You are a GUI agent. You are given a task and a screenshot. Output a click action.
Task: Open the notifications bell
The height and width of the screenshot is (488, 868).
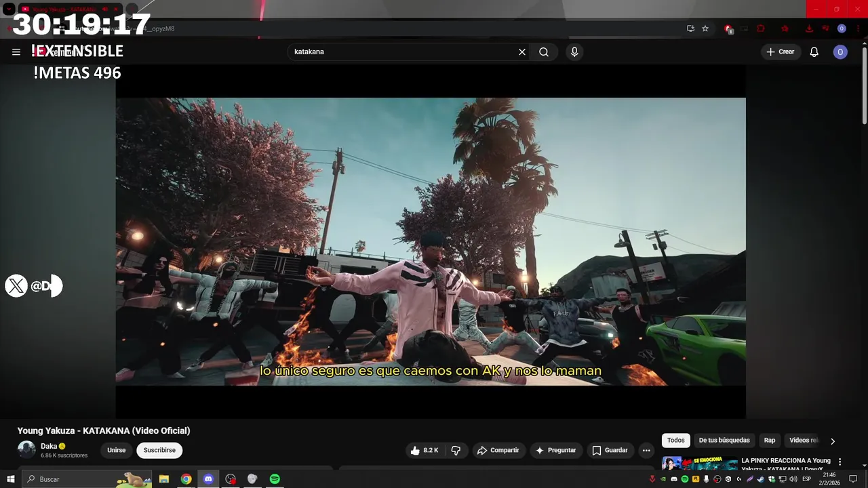click(x=814, y=52)
